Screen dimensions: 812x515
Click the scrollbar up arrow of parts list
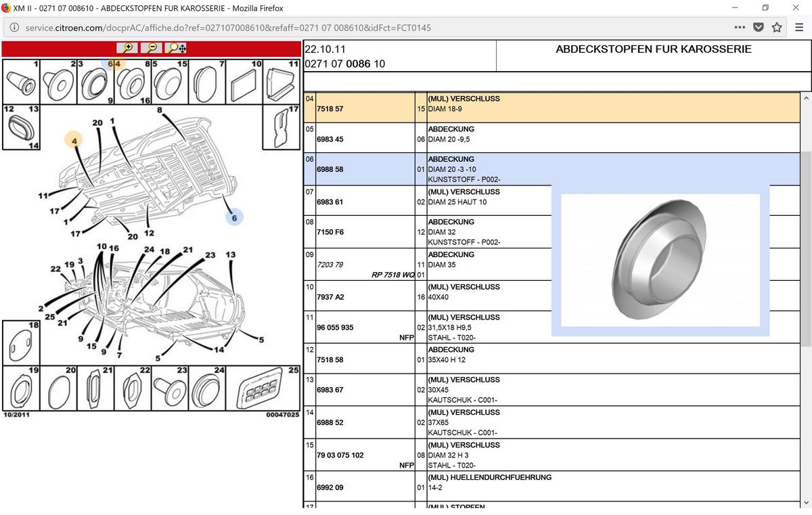tap(805, 99)
